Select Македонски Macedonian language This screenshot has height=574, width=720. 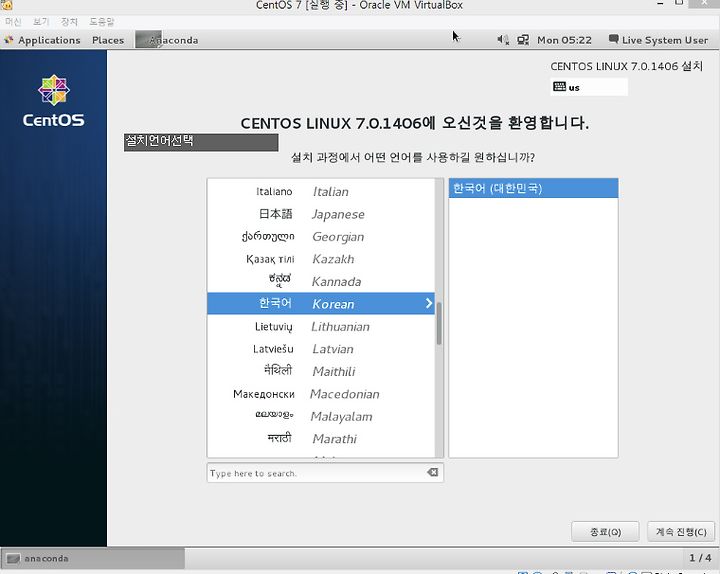pos(321,394)
